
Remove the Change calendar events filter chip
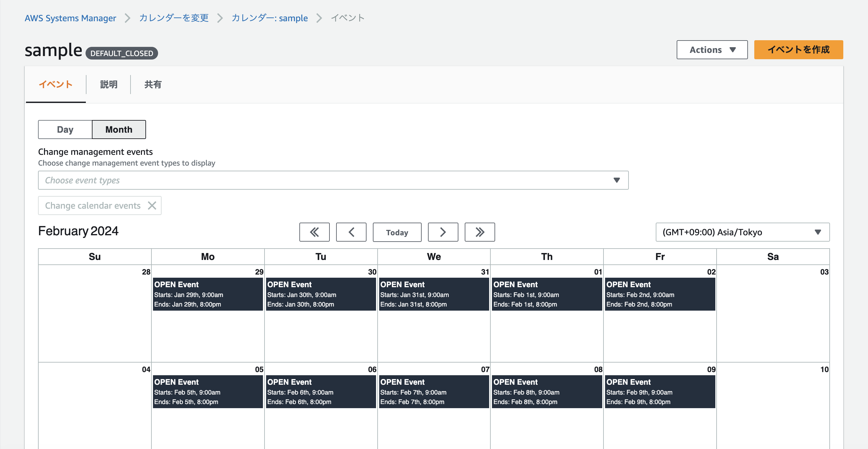click(x=152, y=206)
